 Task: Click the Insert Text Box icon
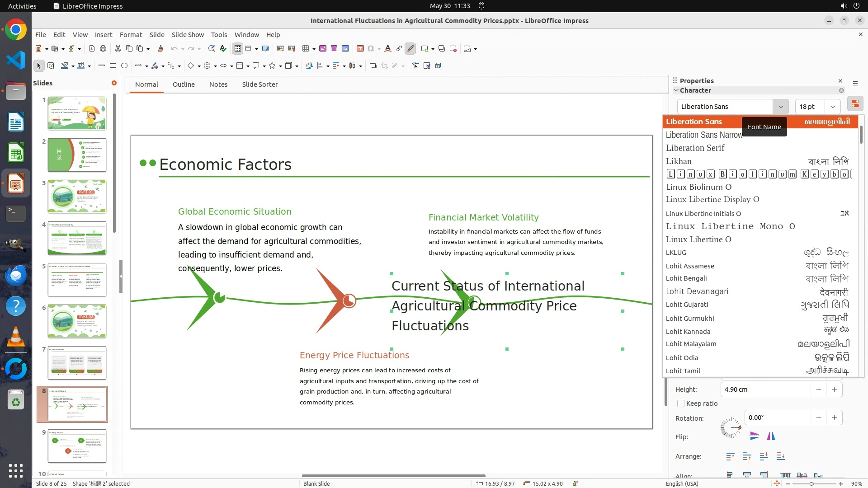click(360, 49)
